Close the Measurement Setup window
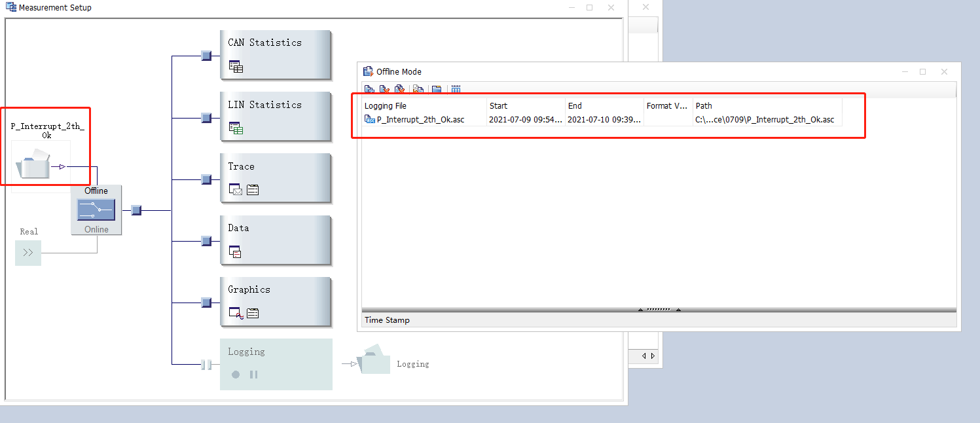The image size is (980, 423). [611, 8]
